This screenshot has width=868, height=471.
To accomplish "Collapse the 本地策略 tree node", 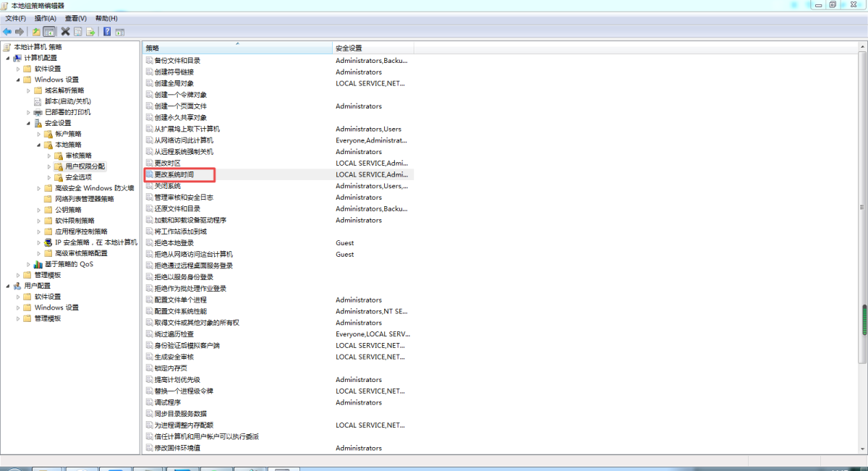I will coord(39,145).
